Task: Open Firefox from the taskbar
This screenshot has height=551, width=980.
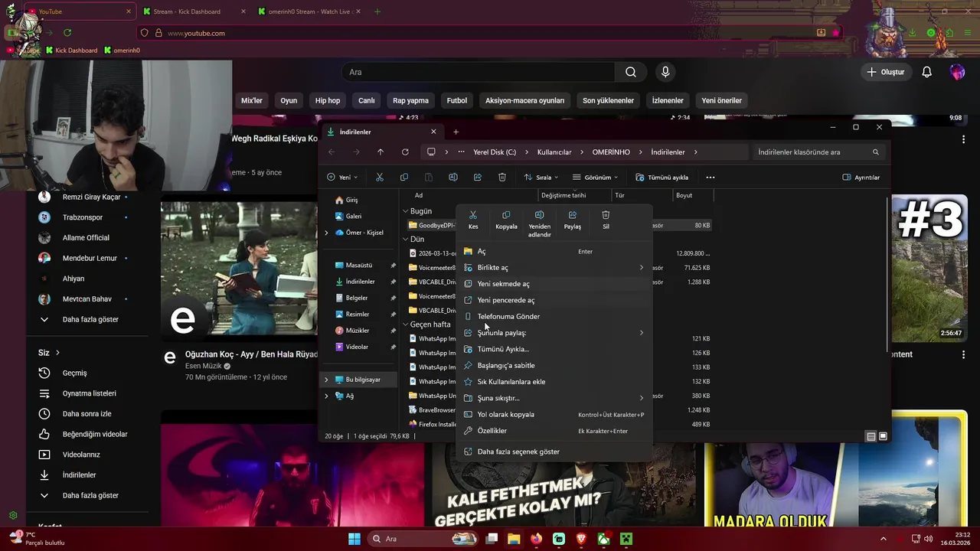Action: [x=535, y=539]
